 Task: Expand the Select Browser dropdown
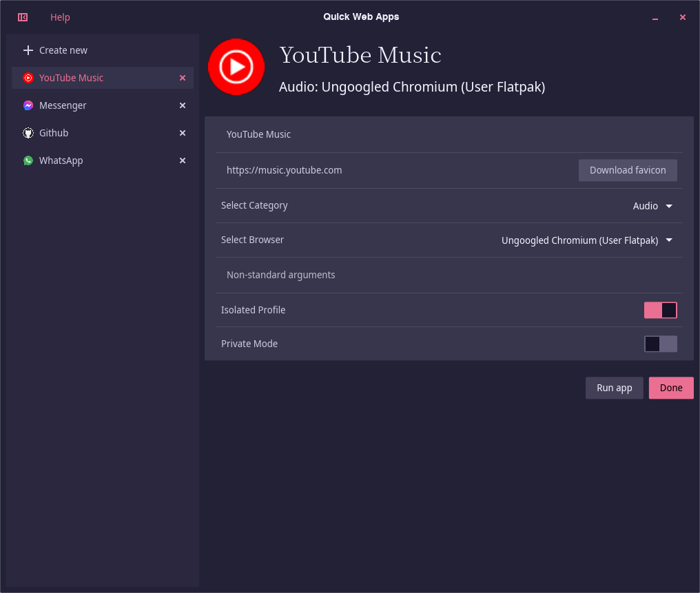pos(586,240)
